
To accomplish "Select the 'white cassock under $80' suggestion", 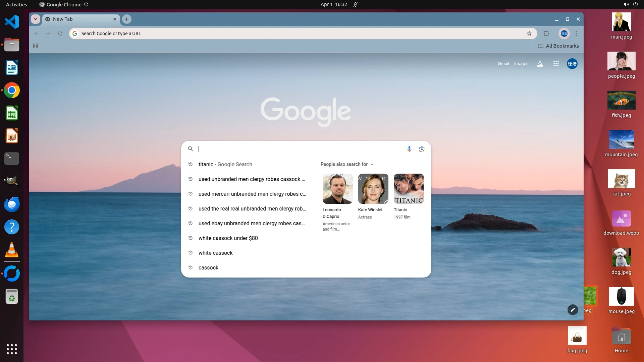I will pos(228,238).
